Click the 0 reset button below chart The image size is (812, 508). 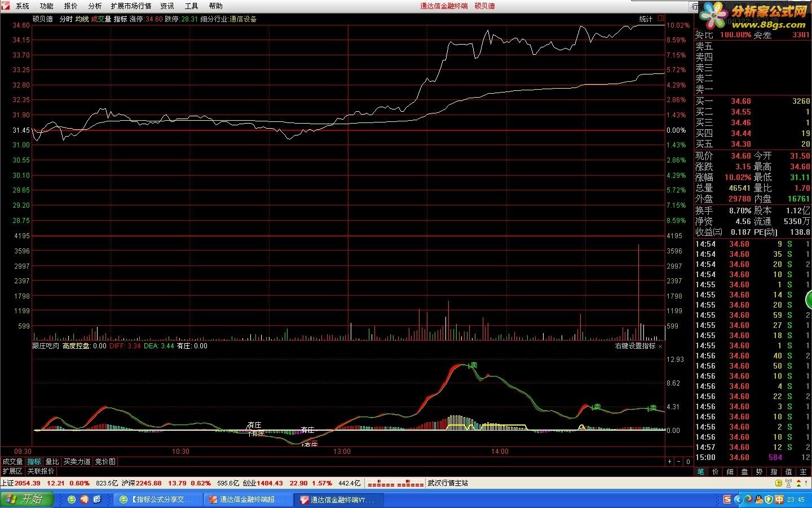688,462
